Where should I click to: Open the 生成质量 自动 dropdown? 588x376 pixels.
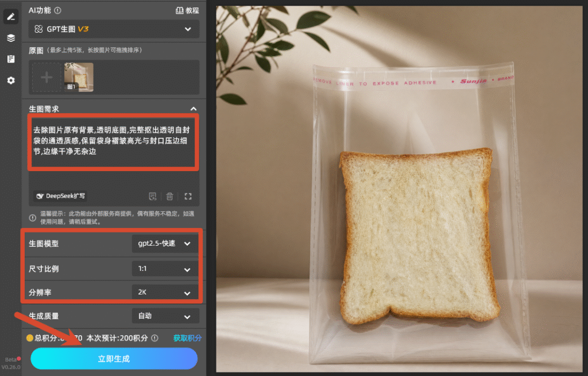coord(165,316)
